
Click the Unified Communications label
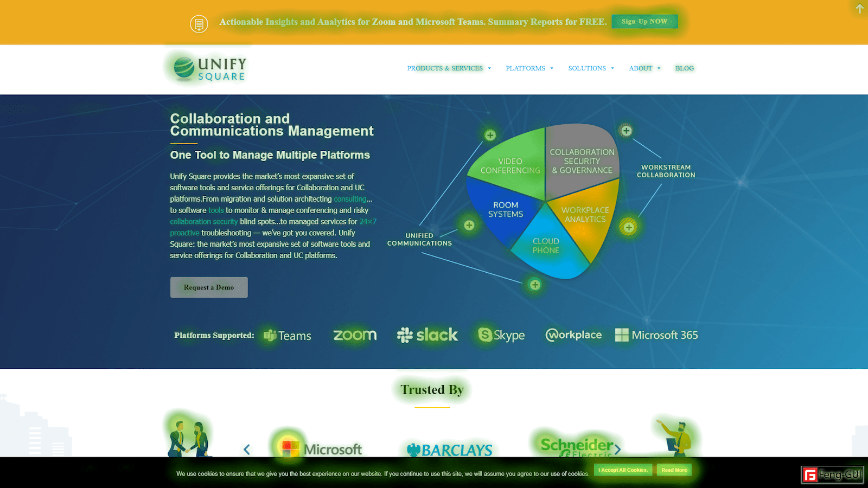[419, 240]
